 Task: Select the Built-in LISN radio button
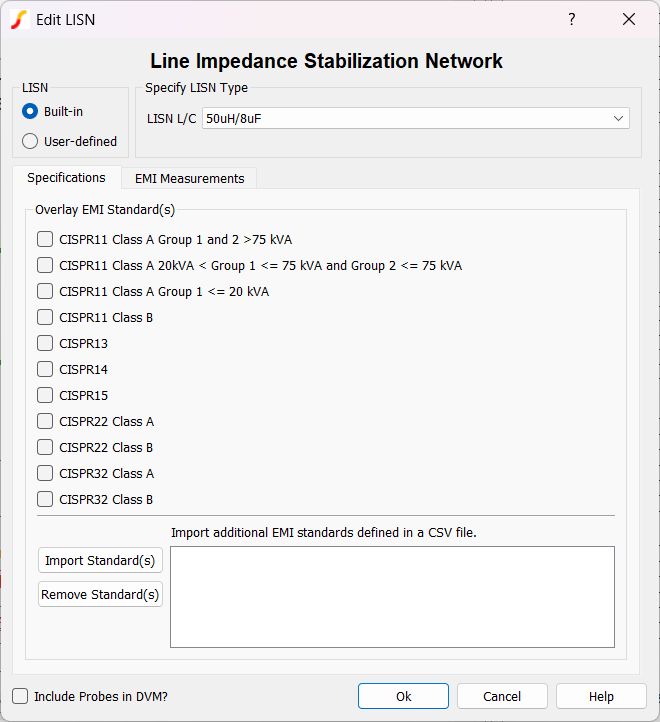(x=30, y=111)
